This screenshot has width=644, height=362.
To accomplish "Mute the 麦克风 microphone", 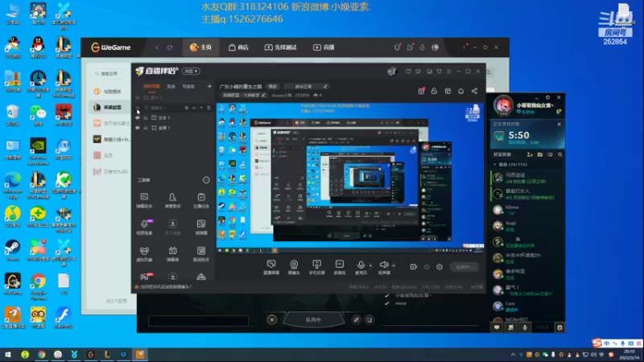I will [x=361, y=267].
